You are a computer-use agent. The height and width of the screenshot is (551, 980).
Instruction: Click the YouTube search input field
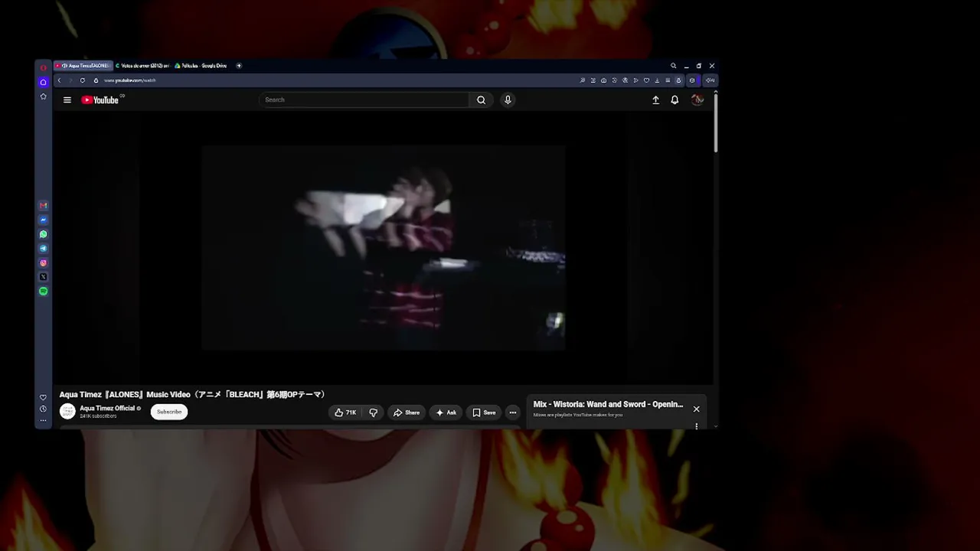pos(364,100)
